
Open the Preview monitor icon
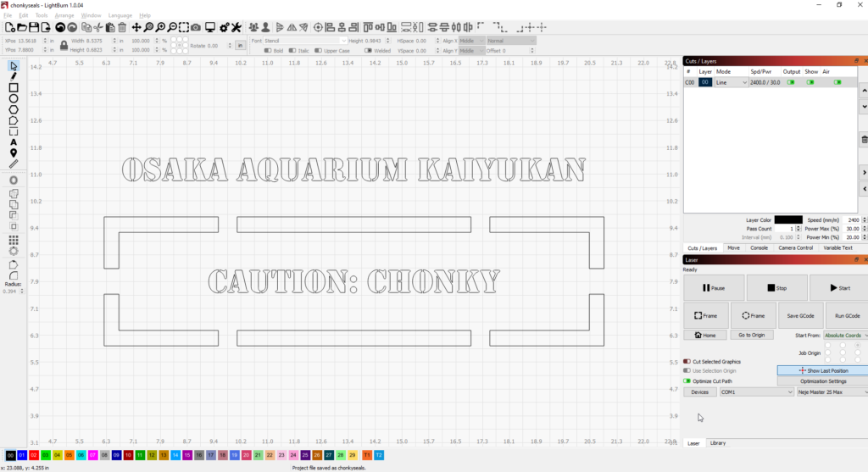210,27
